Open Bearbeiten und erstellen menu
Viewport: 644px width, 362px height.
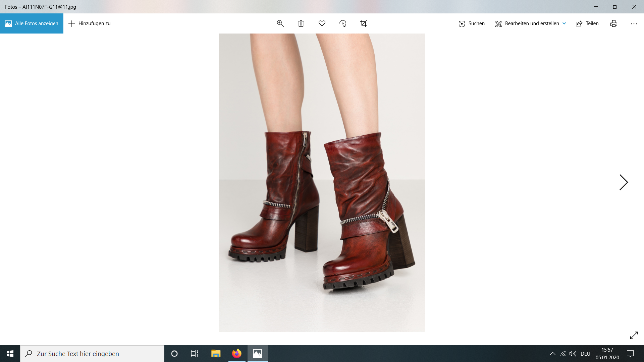coord(530,23)
